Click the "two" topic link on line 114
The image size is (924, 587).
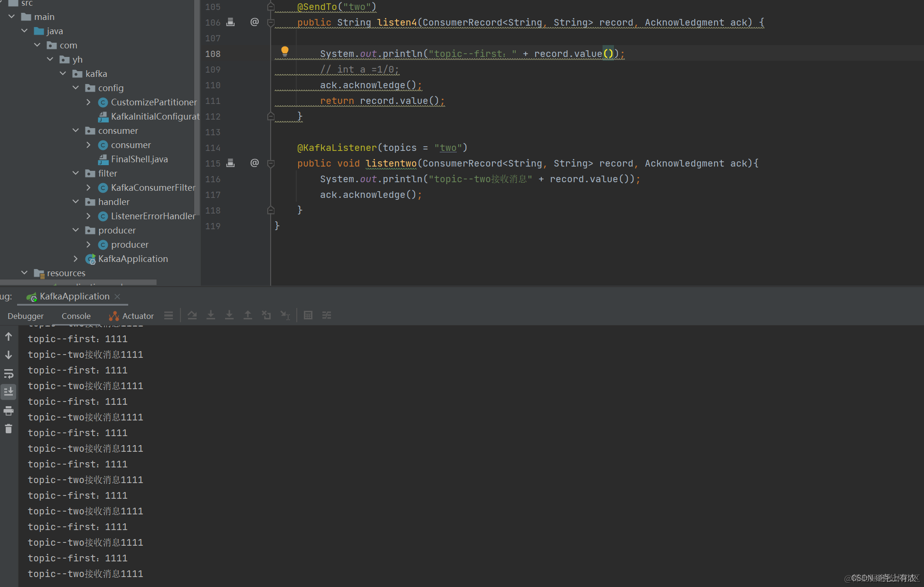[x=448, y=148]
